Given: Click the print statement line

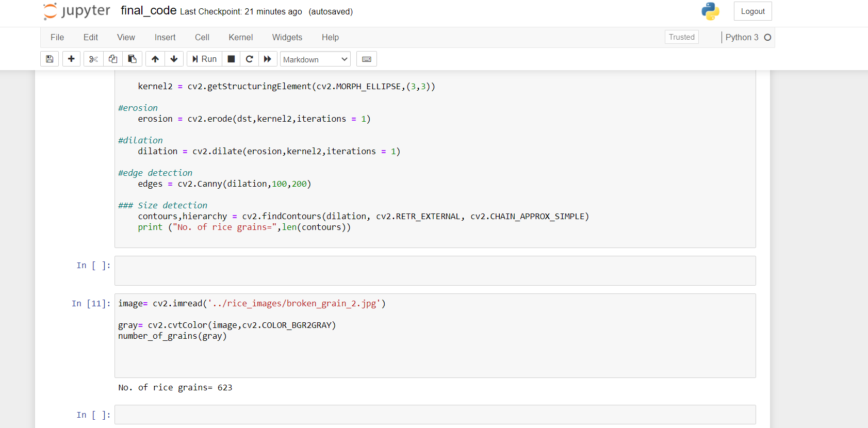Looking at the screenshot, I should [244, 227].
